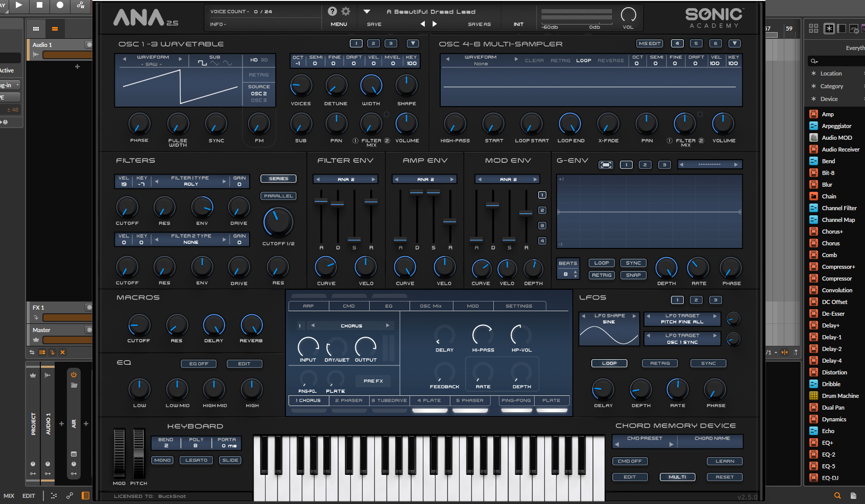Click the INIT button
Screen dimensions: 865x504
pos(518,24)
